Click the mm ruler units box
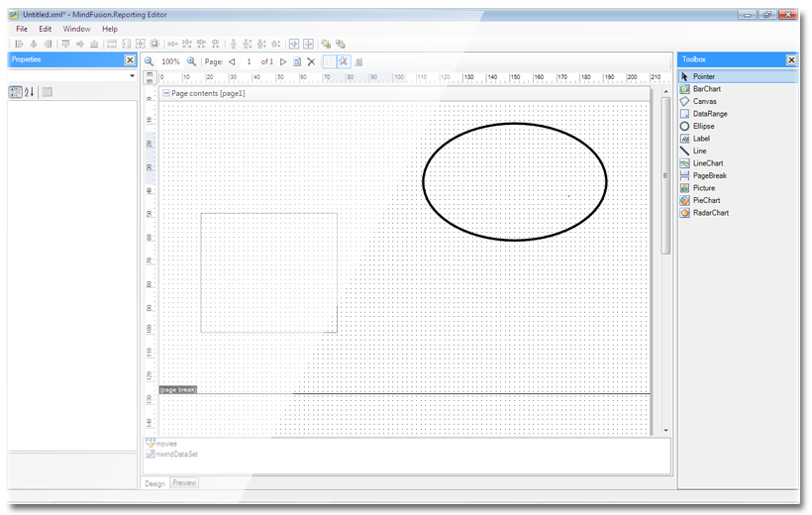 (150, 76)
